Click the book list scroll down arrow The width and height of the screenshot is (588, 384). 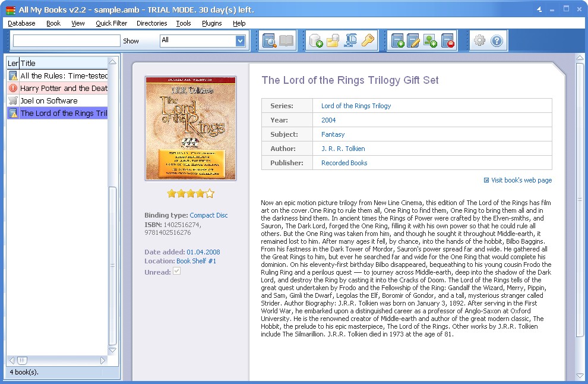112,350
